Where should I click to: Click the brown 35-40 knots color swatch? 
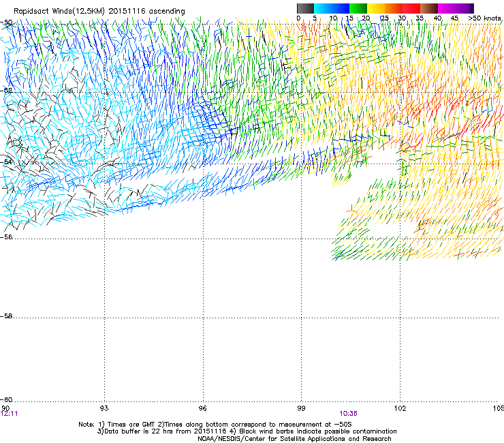coord(429,8)
